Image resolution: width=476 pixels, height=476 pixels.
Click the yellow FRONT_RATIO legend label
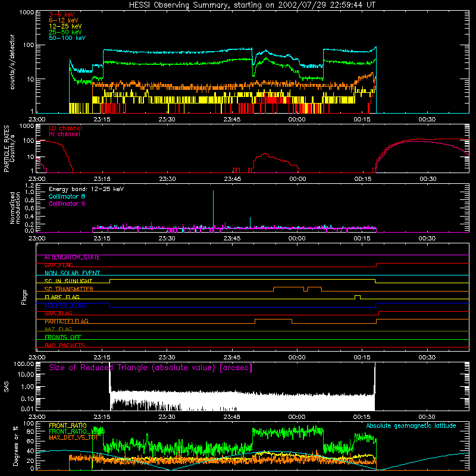[x=67, y=425]
